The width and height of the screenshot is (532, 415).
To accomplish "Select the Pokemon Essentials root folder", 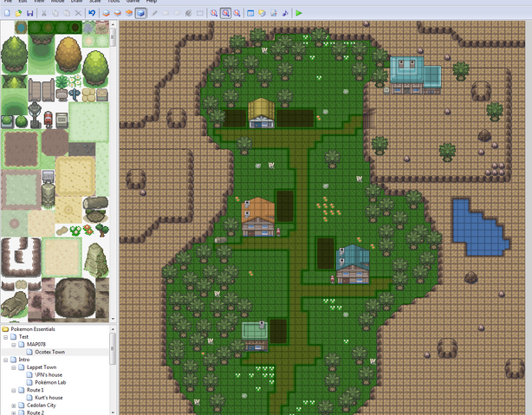I will click(33, 329).
